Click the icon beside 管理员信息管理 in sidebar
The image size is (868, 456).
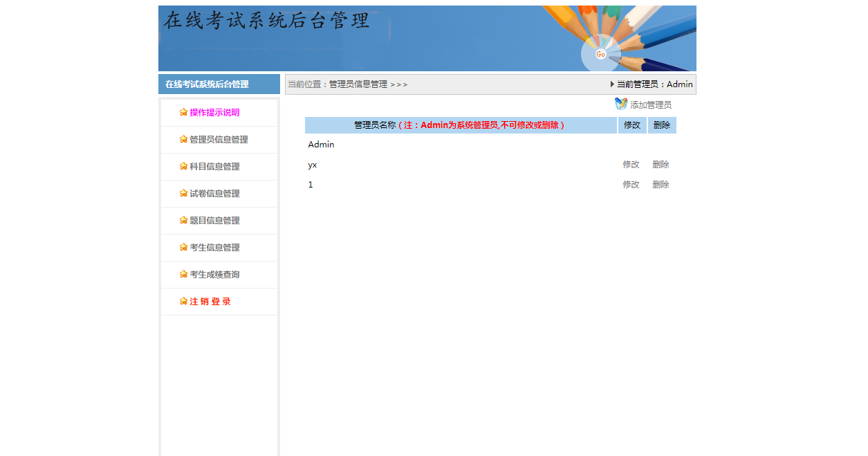point(183,139)
